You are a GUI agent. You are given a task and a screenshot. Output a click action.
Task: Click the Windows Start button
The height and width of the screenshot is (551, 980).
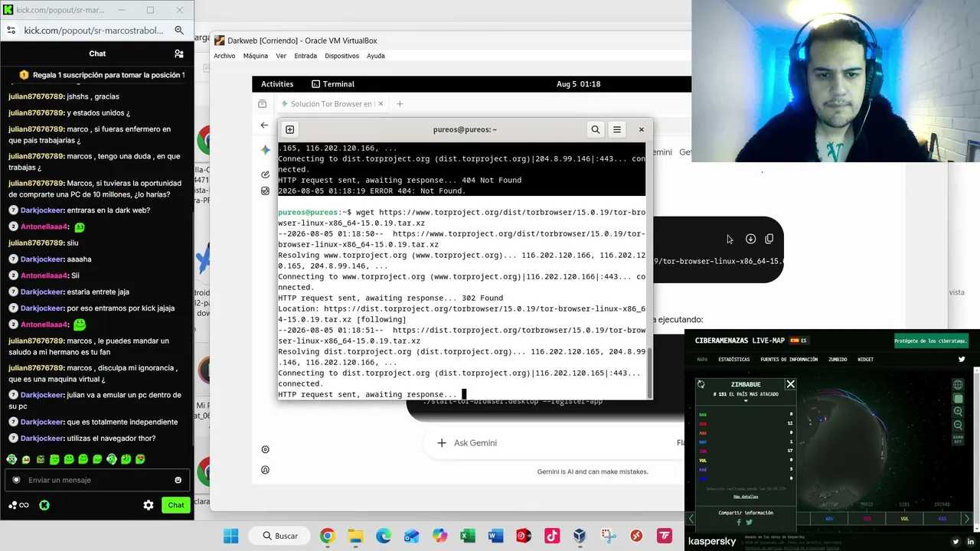[230, 536]
